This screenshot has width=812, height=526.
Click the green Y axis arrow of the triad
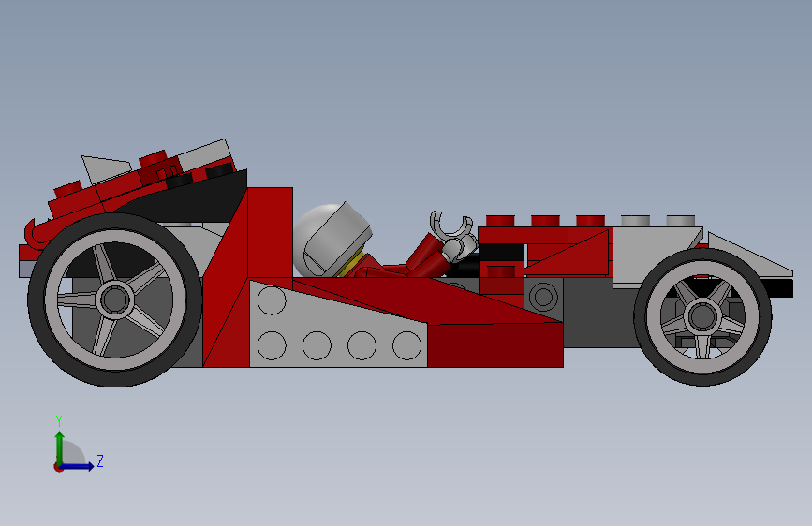tap(60, 447)
